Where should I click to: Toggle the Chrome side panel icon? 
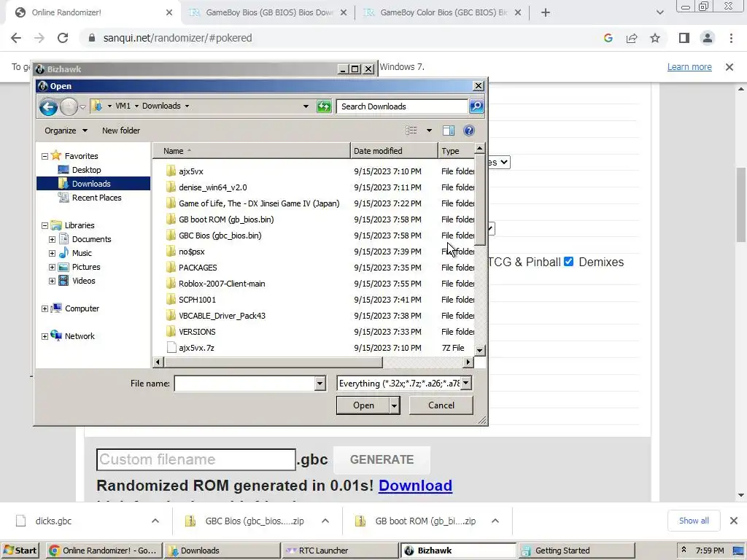pos(684,38)
